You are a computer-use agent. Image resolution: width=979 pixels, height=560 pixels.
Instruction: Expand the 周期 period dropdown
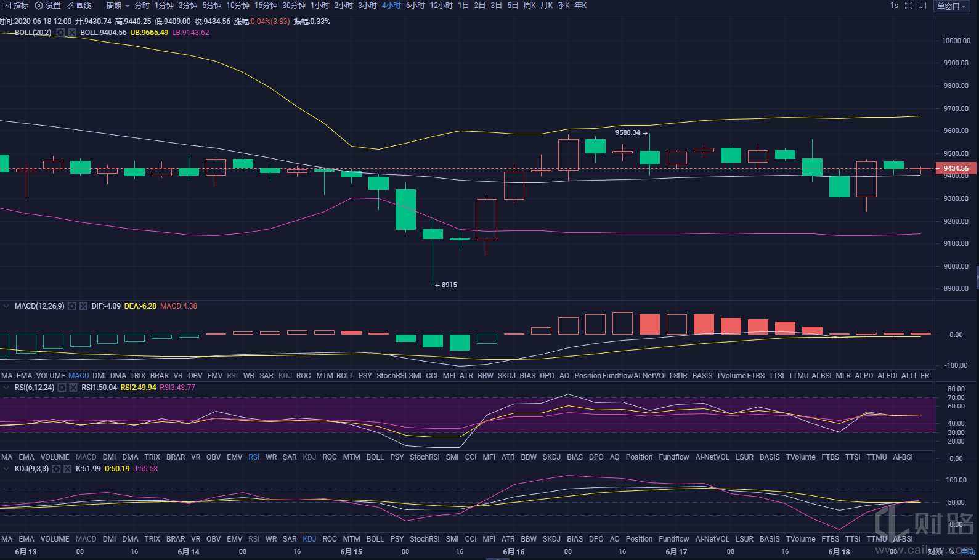point(118,6)
